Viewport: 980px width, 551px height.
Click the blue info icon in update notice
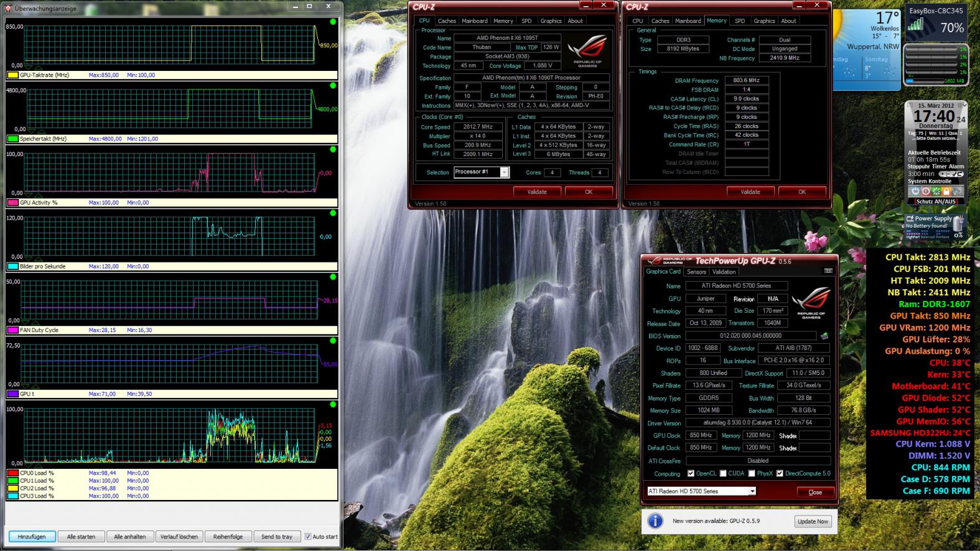pyautogui.click(x=655, y=521)
